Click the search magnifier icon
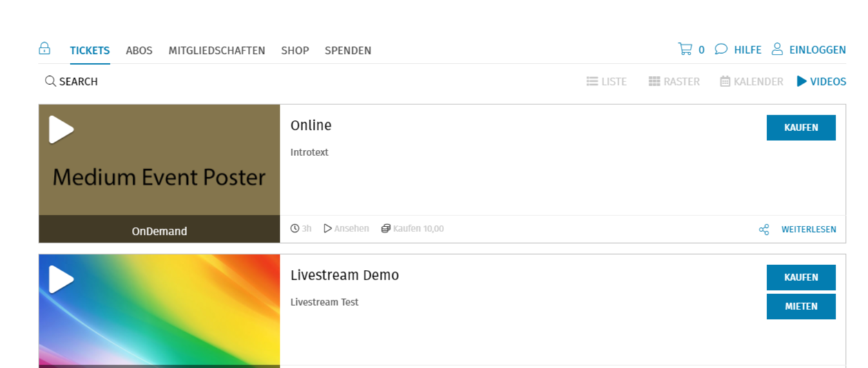This screenshot has height=368, width=868. click(50, 81)
